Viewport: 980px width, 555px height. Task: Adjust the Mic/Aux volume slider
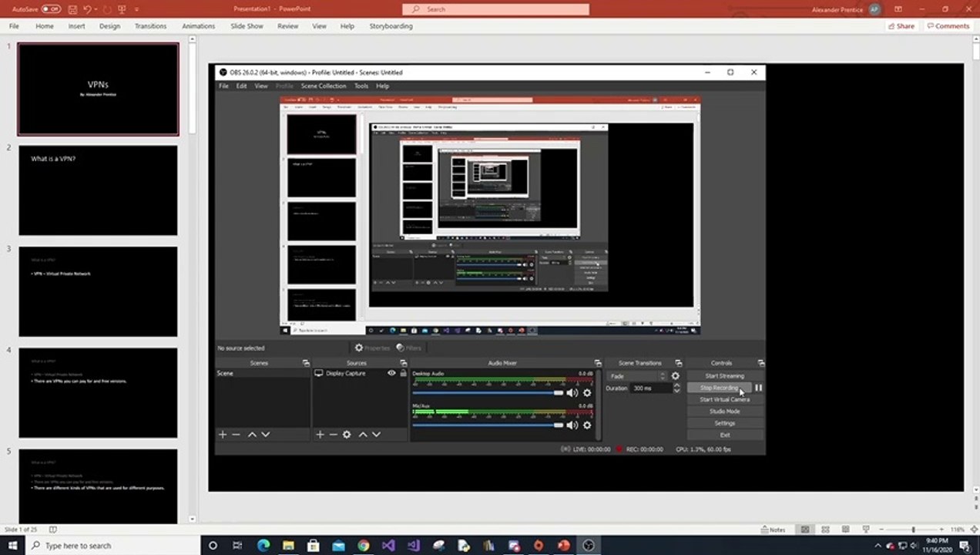tap(488, 425)
